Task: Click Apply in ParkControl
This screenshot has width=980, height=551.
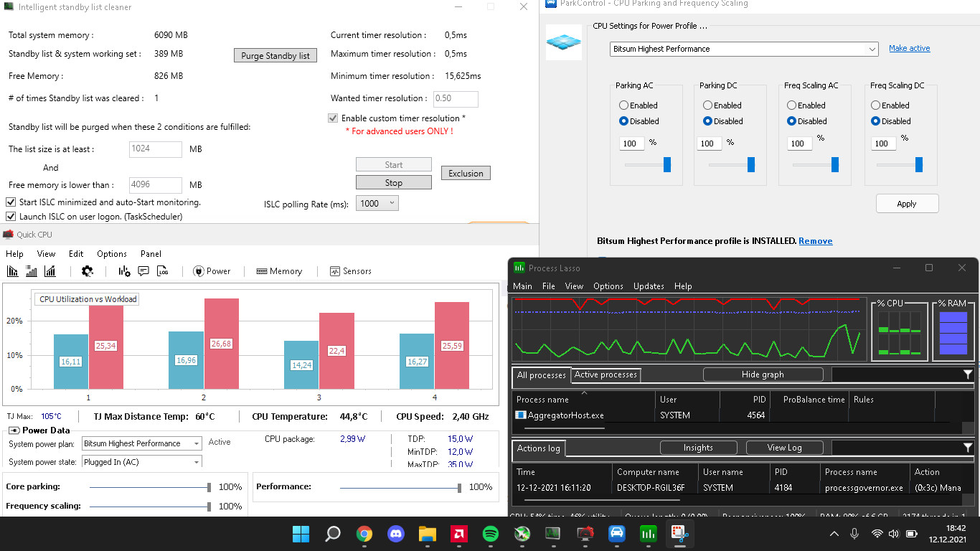Action: (x=907, y=204)
